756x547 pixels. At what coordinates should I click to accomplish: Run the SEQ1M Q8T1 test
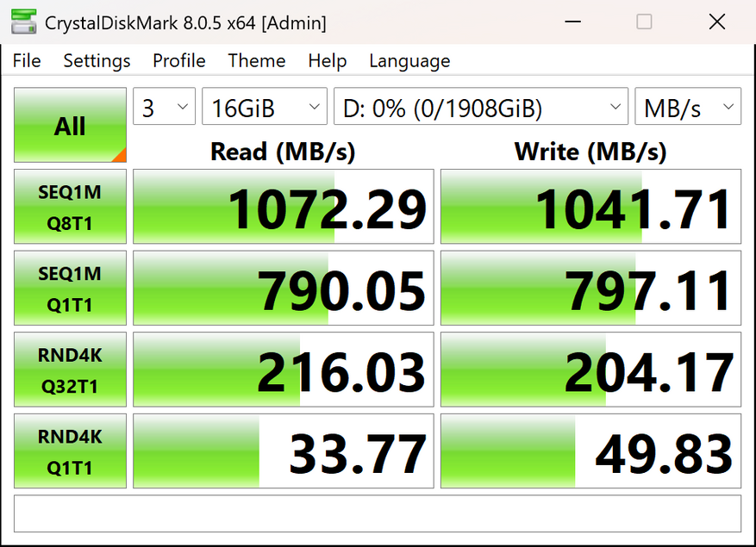(70, 206)
